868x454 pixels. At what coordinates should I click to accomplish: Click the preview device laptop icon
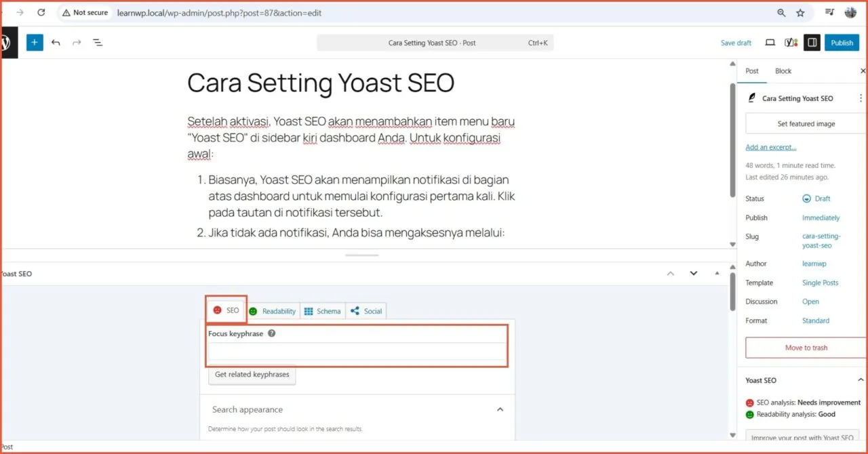pos(770,42)
